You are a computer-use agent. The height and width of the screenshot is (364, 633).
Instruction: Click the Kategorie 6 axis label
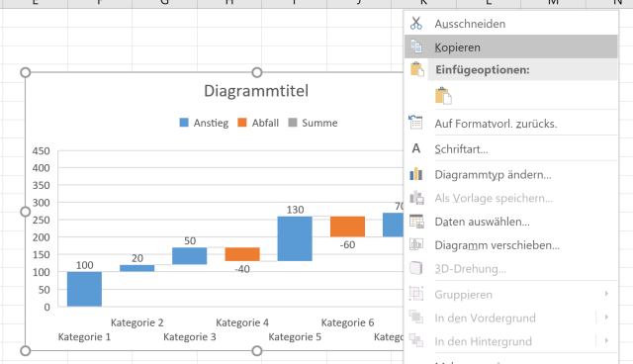(x=347, y=322)
